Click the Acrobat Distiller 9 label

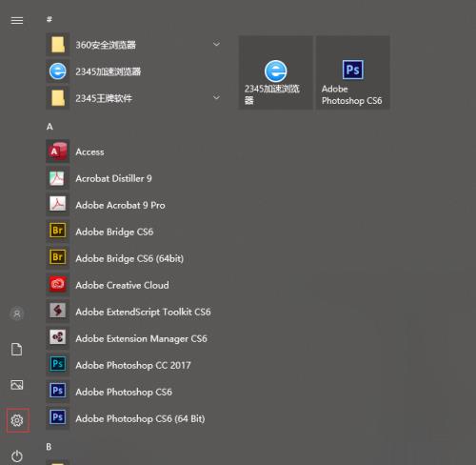(113, 178)
